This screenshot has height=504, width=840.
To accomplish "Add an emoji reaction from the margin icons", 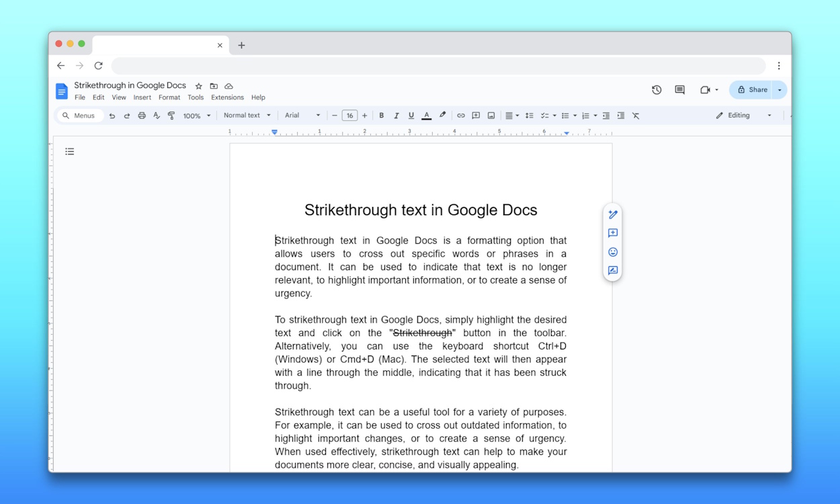I will tap(612, 252).
